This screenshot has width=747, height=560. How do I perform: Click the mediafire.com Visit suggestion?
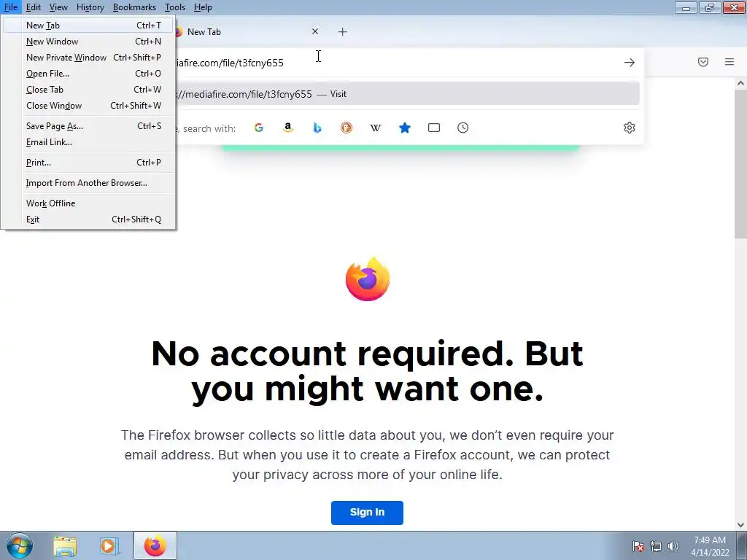click(x=407, y=94)
